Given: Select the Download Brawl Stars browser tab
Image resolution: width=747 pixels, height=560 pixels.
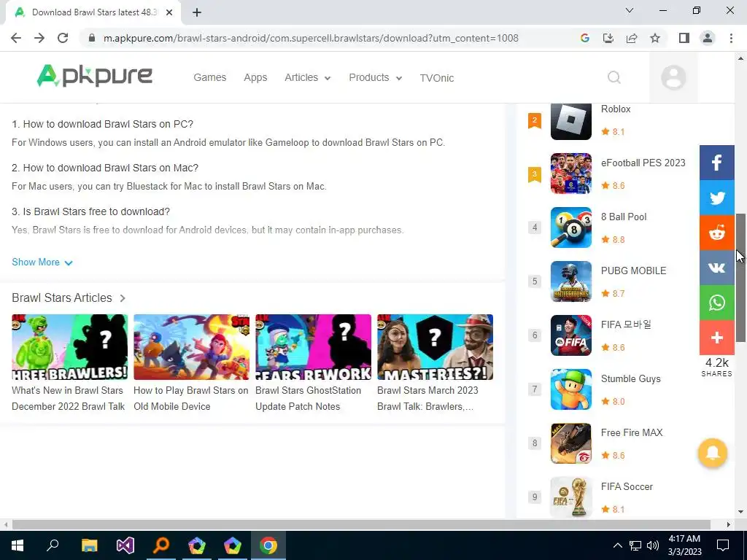Looking at the screenshot, I should (94, 12).
